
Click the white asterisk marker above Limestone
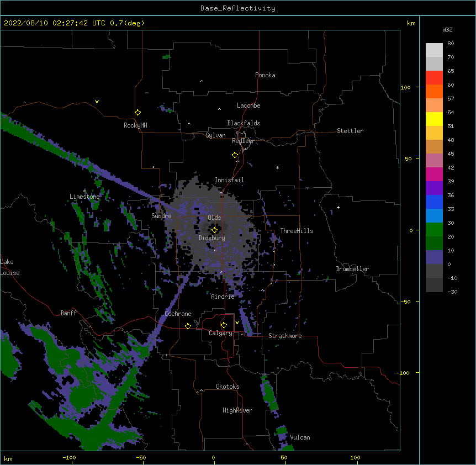84,191
